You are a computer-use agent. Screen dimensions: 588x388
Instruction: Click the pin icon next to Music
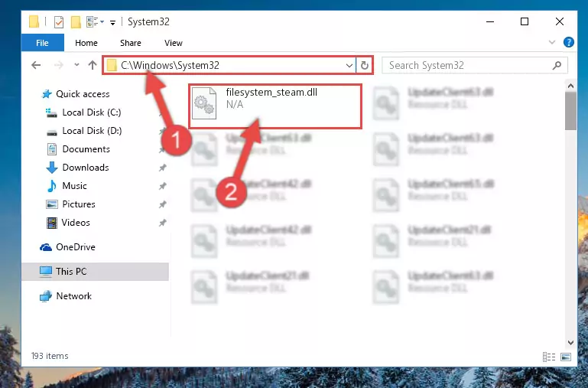[162, 186]
